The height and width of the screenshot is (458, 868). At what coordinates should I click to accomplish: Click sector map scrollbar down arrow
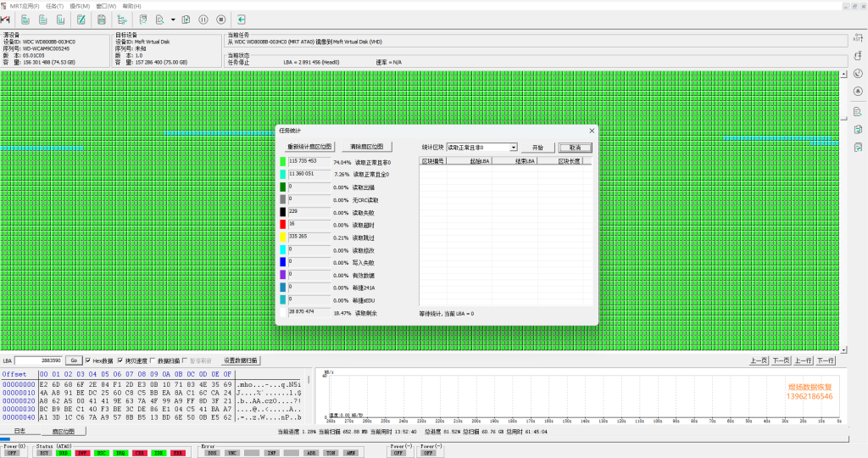tap(843, 350)
